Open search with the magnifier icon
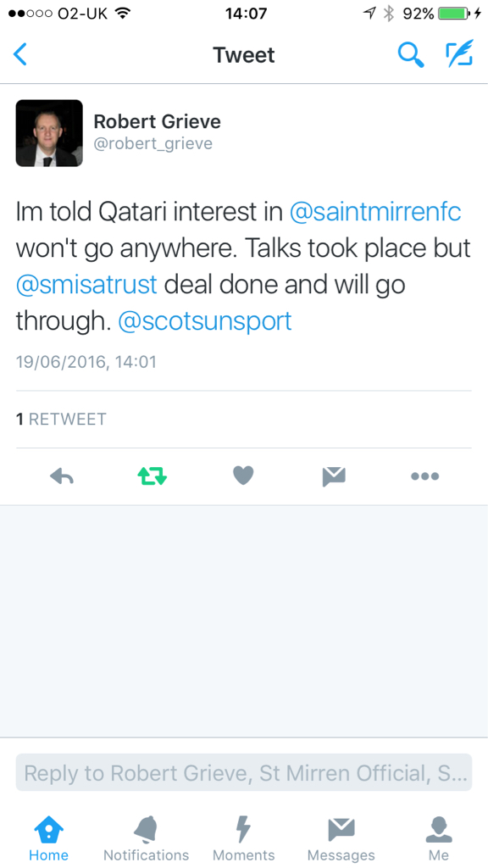Viewport: 488px width, 868px height. click(411, 55)
